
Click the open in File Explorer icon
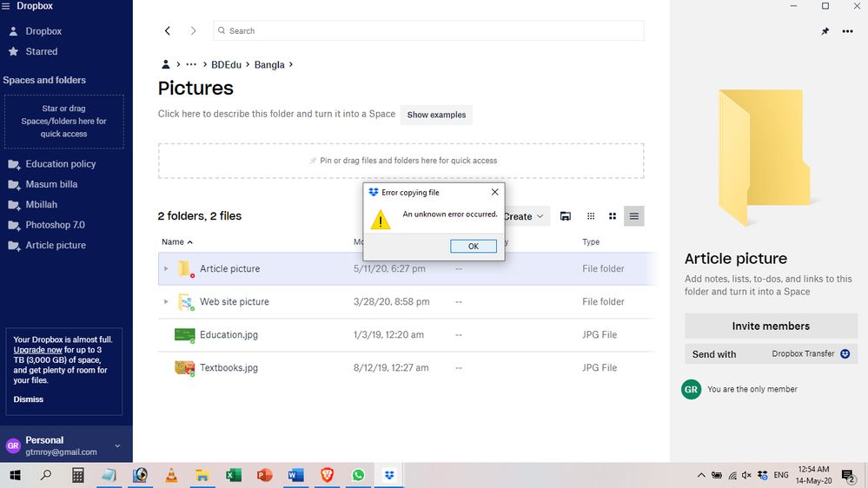(566, 216)
